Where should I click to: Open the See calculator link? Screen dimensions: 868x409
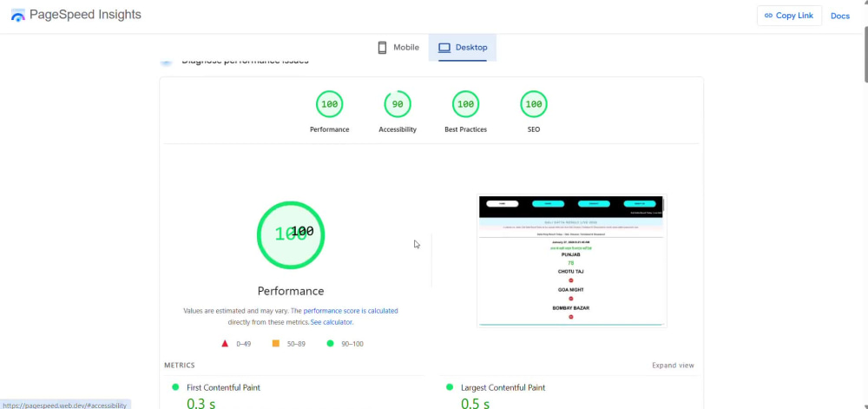pos(331,322)
